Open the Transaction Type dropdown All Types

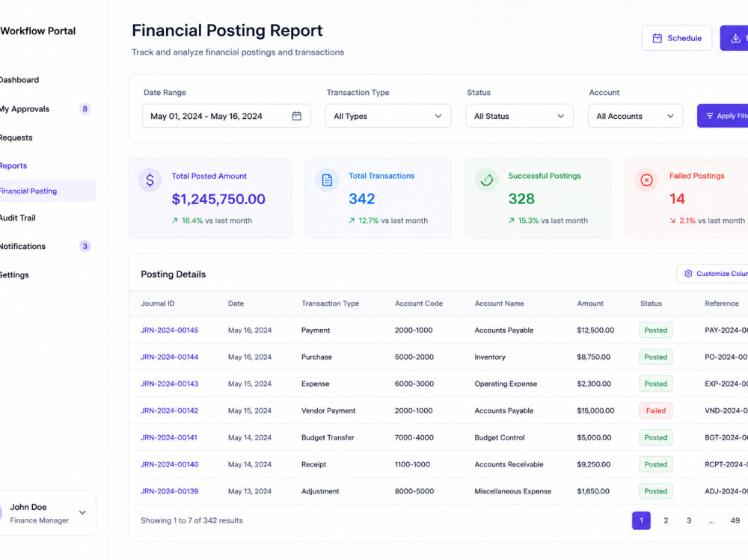point(388,116)
